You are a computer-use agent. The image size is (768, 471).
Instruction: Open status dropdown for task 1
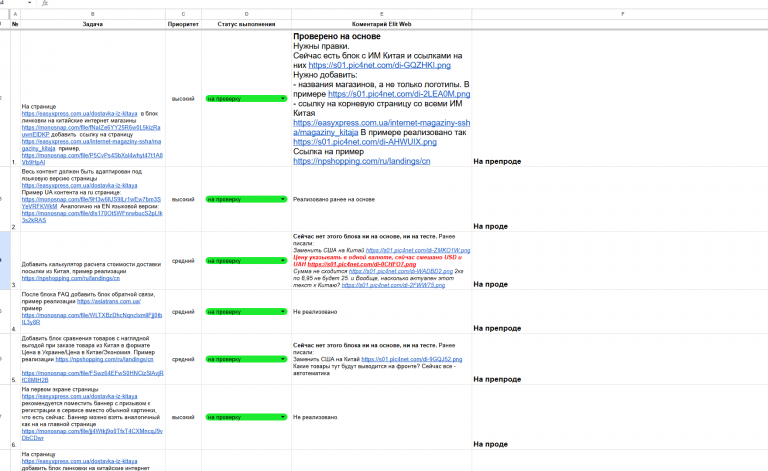(283, 98)
